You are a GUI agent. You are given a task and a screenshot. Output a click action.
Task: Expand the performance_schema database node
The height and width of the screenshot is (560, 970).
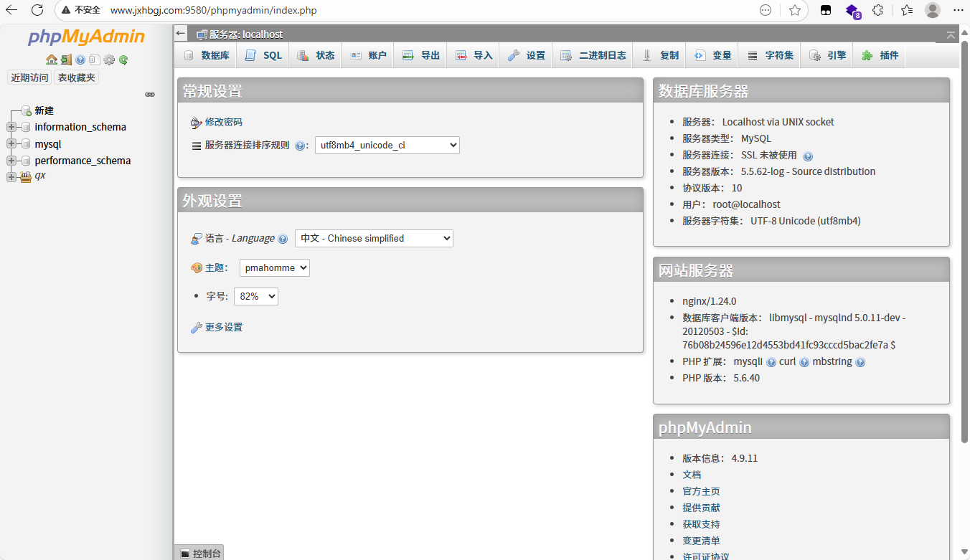tap(11, 161)
